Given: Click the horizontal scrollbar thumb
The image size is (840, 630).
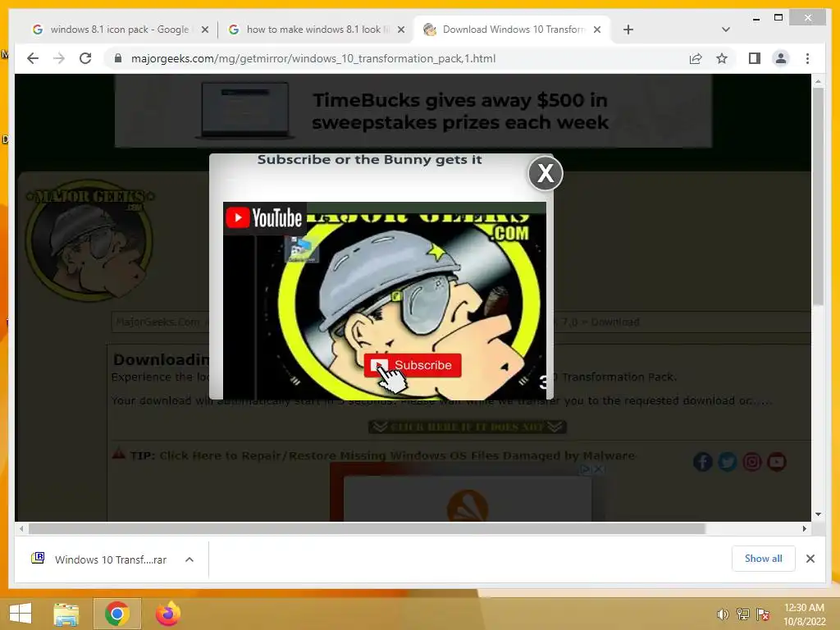Looking at the screenshot, I should pyautogui.click(x=367, y=529).
